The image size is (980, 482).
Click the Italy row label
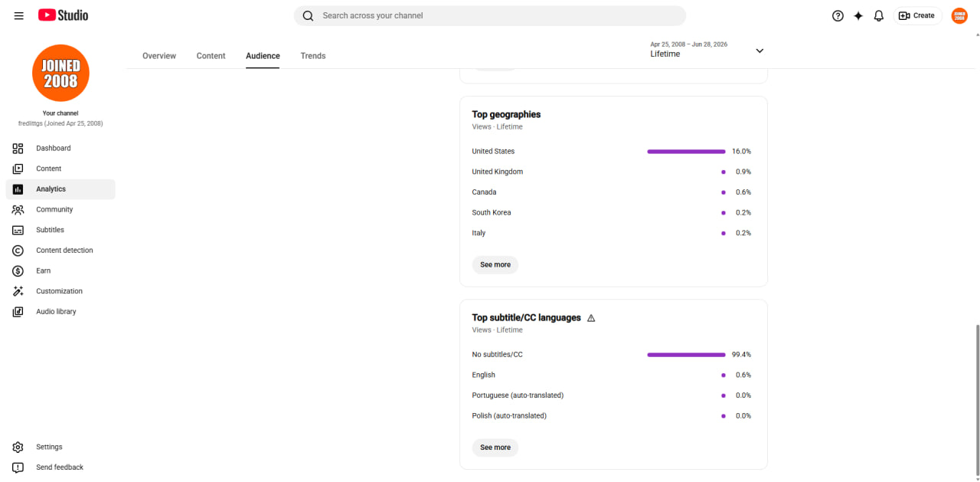pos(479,233)
